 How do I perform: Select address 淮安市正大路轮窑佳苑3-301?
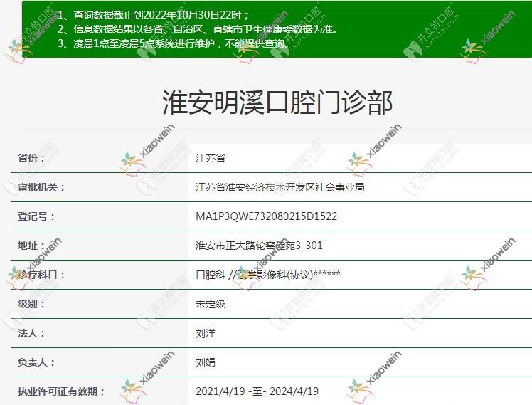[x=259, y=246]
